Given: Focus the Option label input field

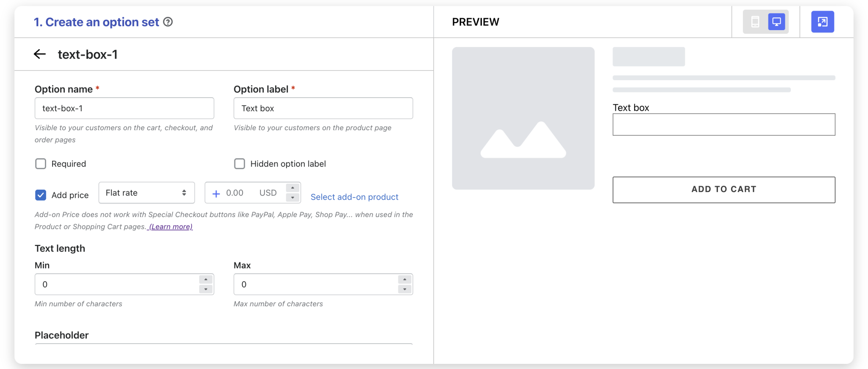Looking at the screenshot, I should (x=323, y=109).
